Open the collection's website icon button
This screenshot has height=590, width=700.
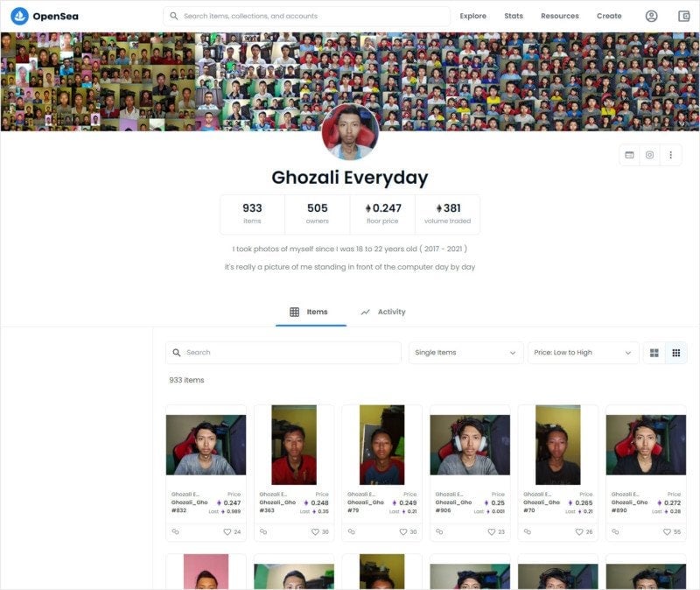[x=628, y=155]
